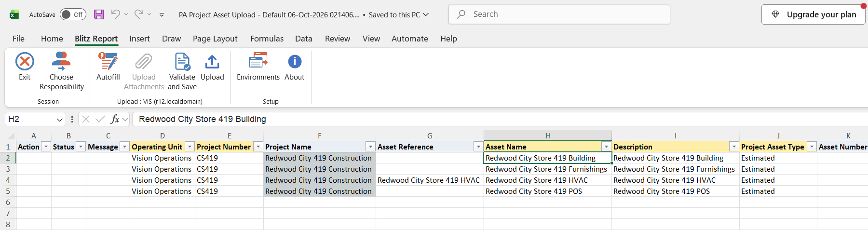Open the Message column filter dropdown
Screen dimensions: 868x230
(124, 147)
